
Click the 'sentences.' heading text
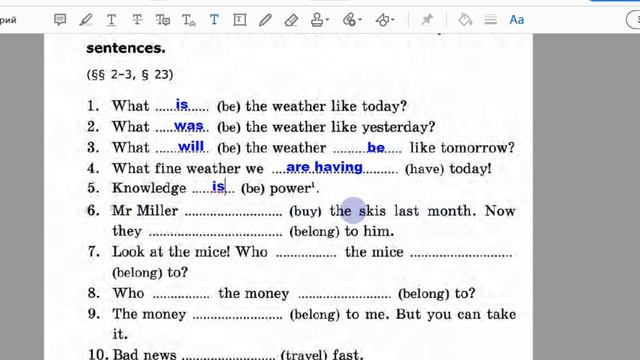coord(126,48)
